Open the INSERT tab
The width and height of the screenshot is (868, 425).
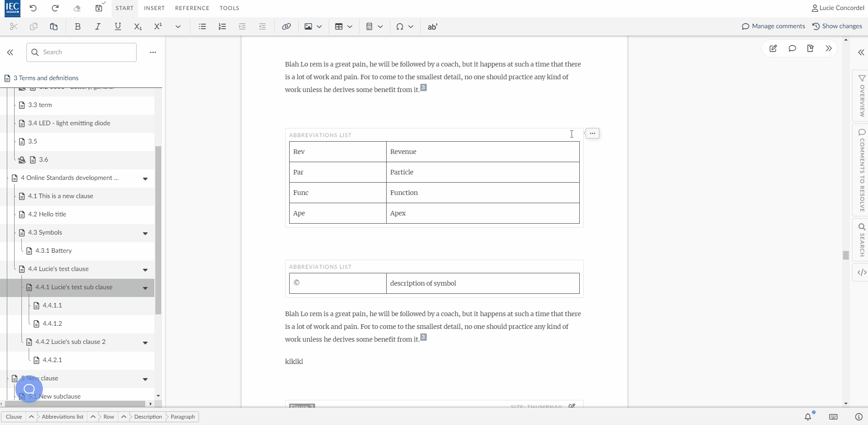(154, 8)
